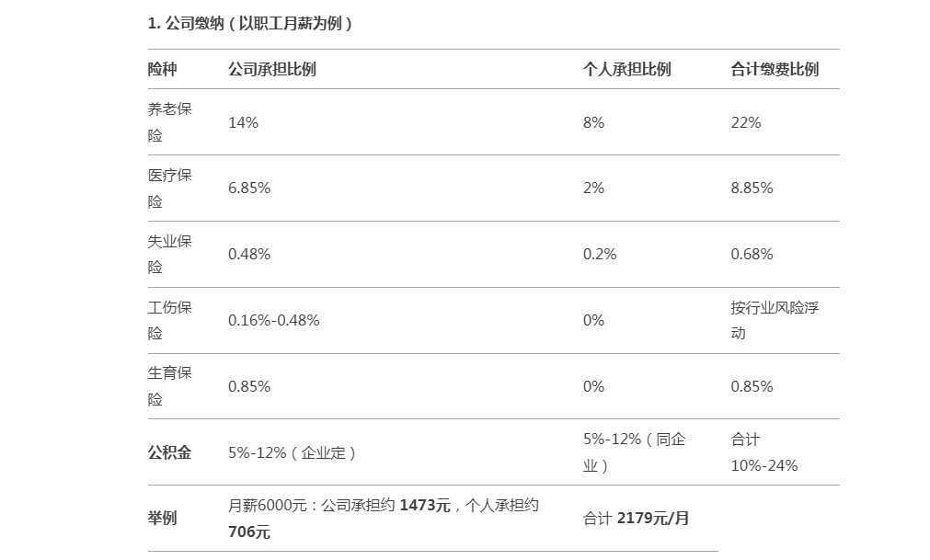Click the 22% total pension rate cell
The height and width of the screenshot is (560, 930).
coord(745,122)
